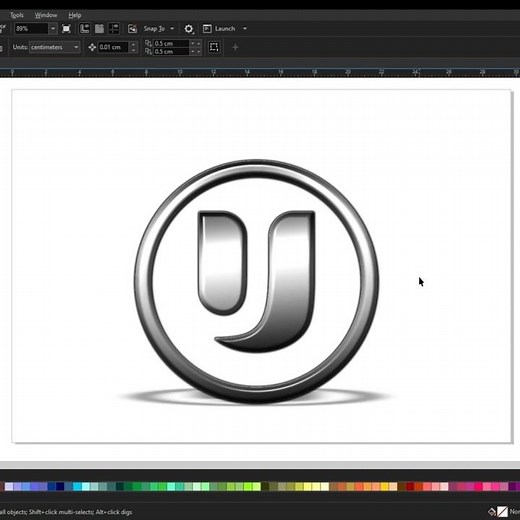The image size is (520, 520).
Task: Pick the dark navy swatch in the palette
Action: [x=60, y=487]
